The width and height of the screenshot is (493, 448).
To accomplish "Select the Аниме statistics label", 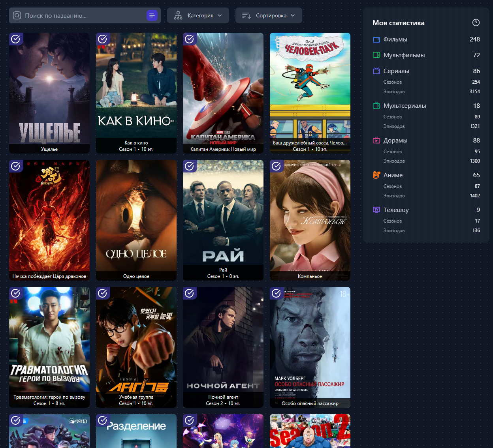I will tap(393, 175).
